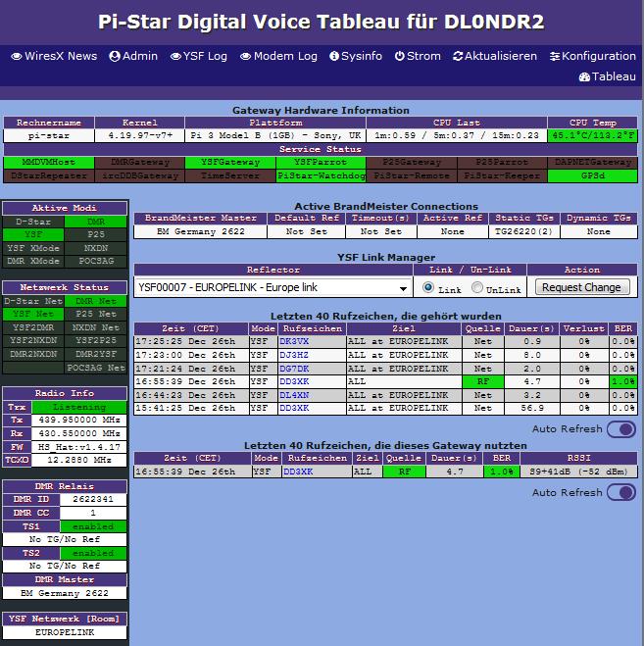Click the Kernel value 4.19.97-v7+
644x646 pixels.
pyautogui.click(x=139, y=135)
